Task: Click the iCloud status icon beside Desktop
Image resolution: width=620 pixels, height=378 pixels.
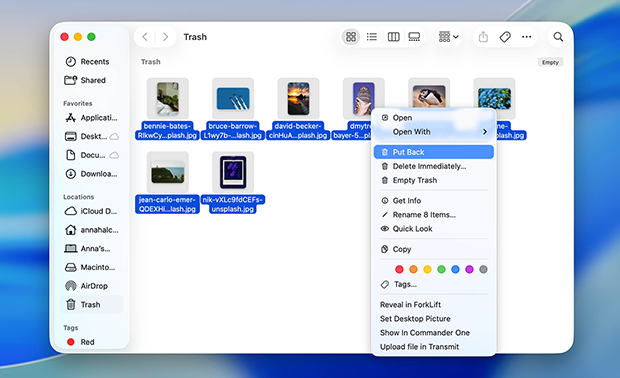Action: click(x=114, y=136)
